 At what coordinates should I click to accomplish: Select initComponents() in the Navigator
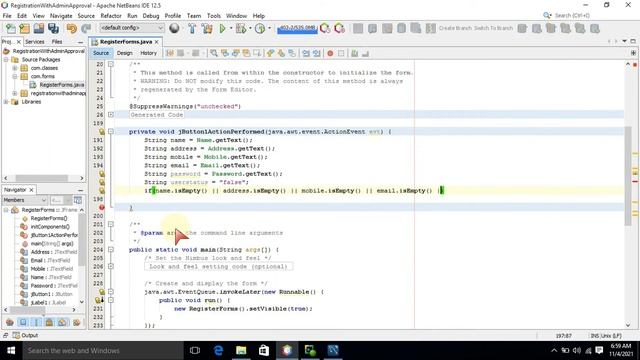pyautogui.click(x=50, y=227)
